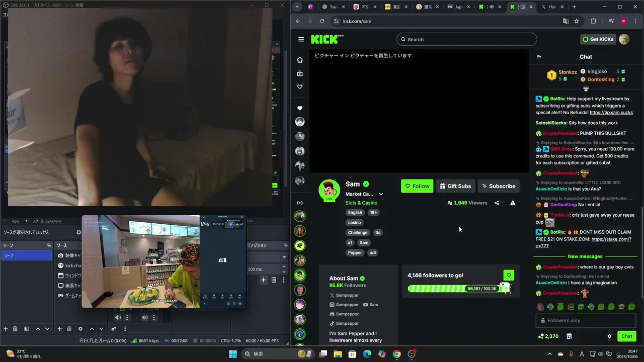Bookmark this page star icon
The width and height of the screenshot is (644, 362).
577,21
